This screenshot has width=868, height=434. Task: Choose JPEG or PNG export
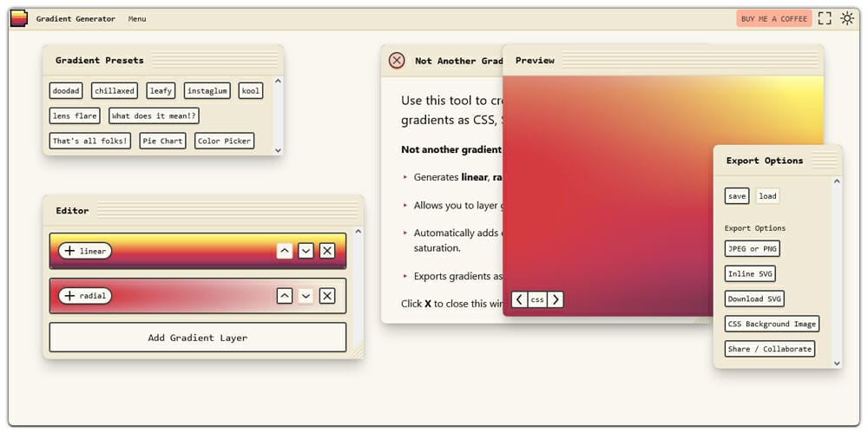(x=752, y=249)
